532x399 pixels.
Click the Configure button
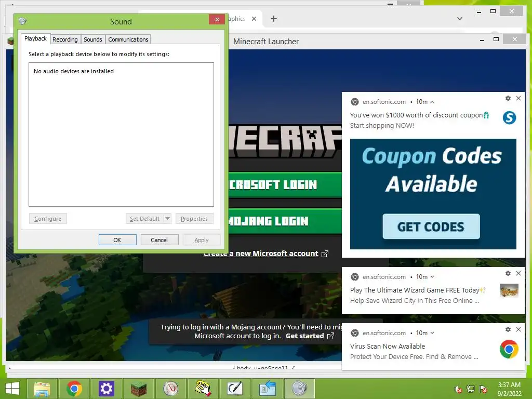coord(48,219)
